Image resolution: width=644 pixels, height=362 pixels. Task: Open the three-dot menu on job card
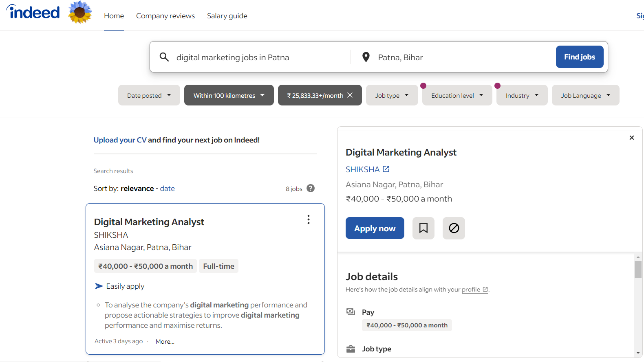[309, 219]
